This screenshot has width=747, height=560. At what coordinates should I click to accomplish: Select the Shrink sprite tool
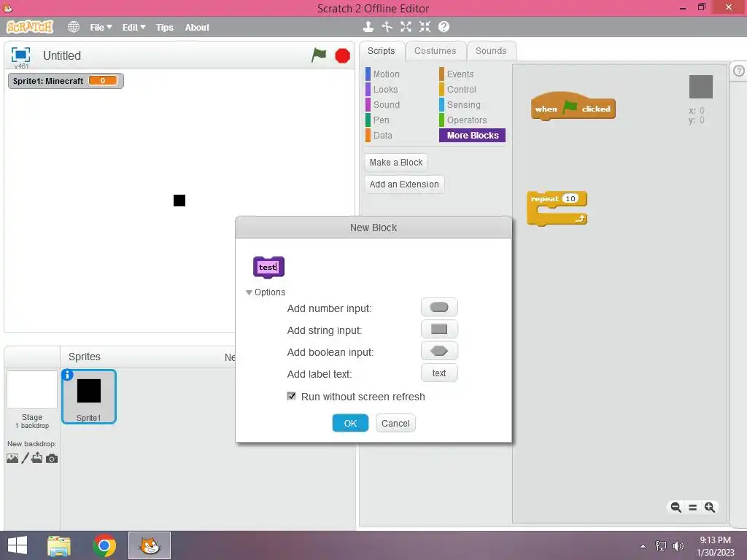click(425, 27)
